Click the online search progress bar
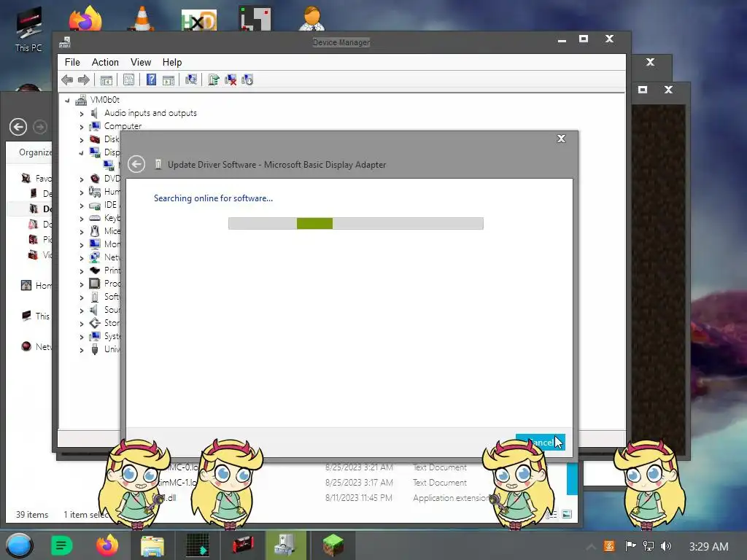The width and height of the screenshot is (747, 560). coord(356,223)
